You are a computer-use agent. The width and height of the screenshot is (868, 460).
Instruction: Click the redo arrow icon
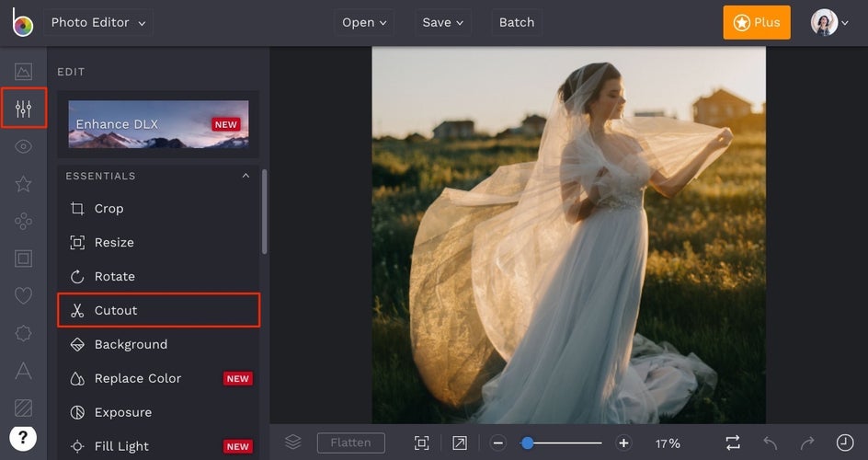pos(807,443)
